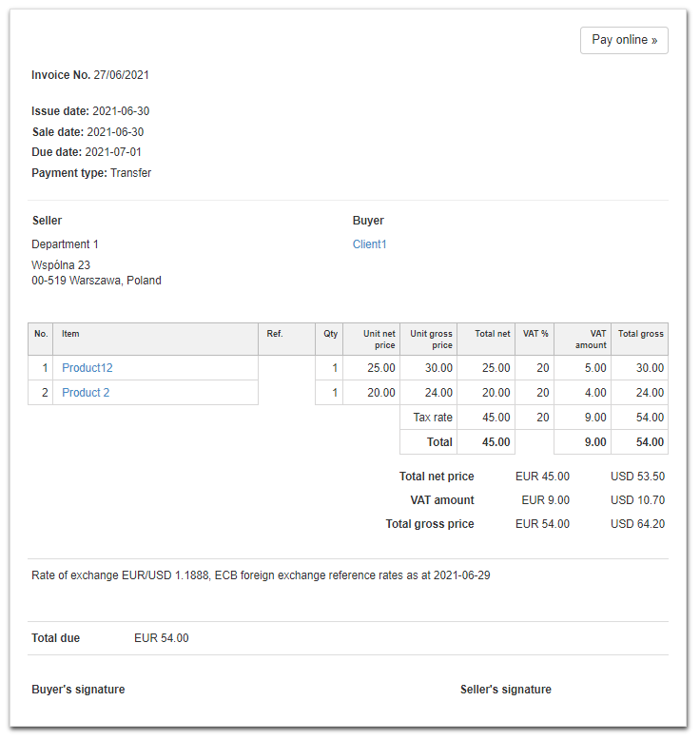Click the EUR 45.00 total net price
The width and height of the screenshot is (700, 740).
[545, 477]
